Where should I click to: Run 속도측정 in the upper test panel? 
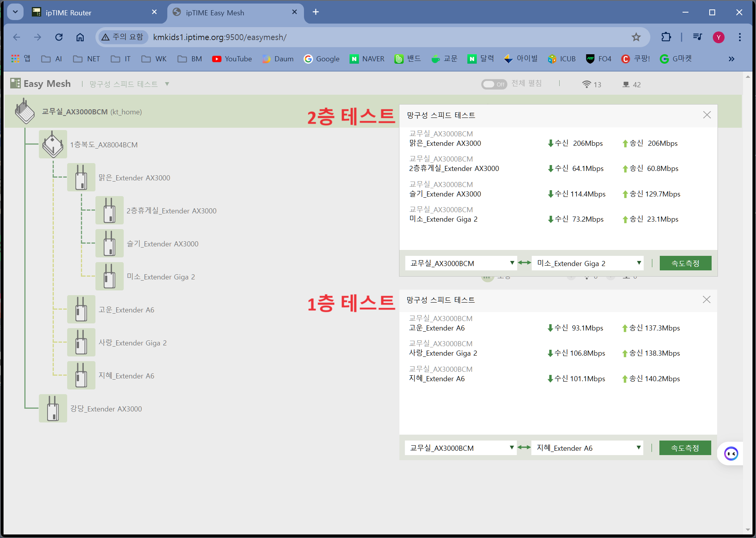tap(685, 263)
